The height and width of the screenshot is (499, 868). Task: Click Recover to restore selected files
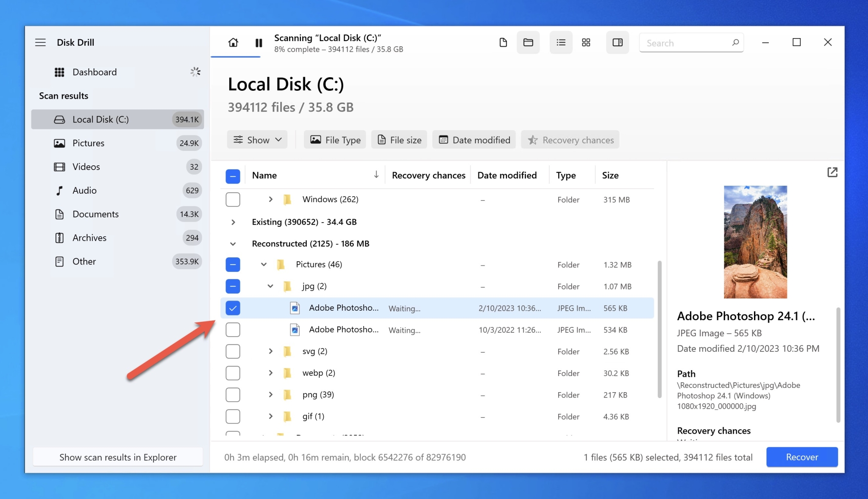(802, 457)
